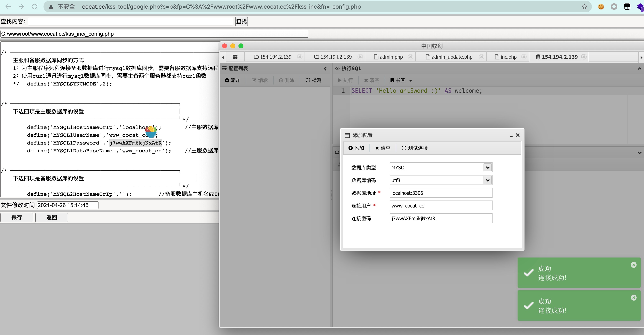Image resolution: width=644 pixels, height=335 pixels.
Task: Open the cookie extension icon
Action: (x=601, y=7)
